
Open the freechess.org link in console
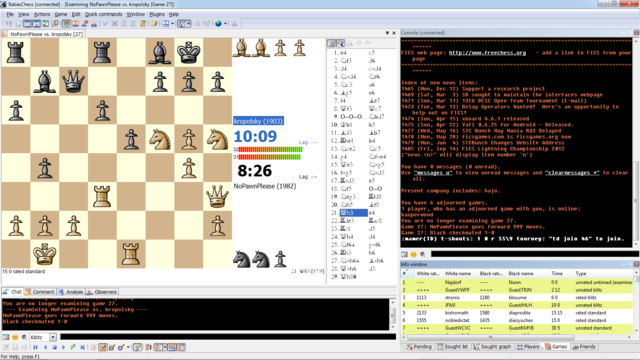487,53
